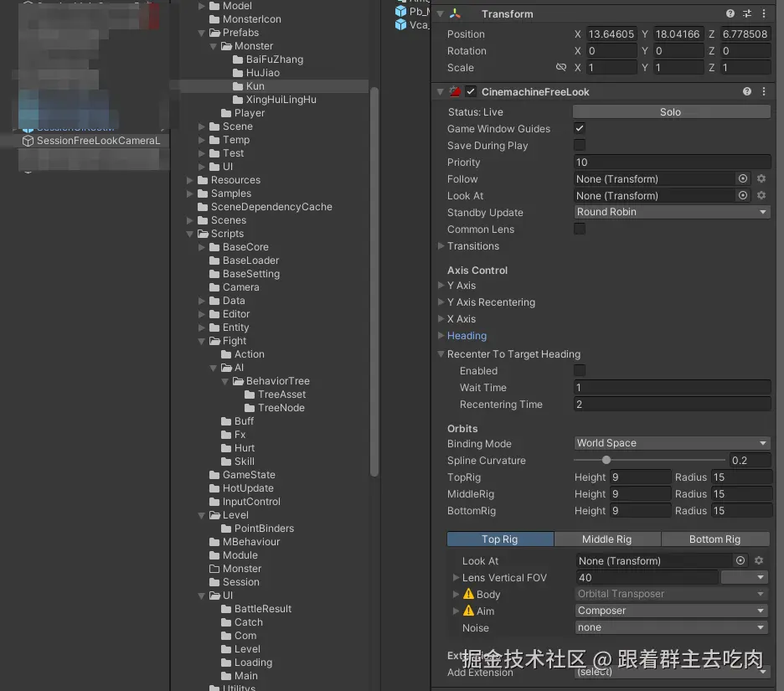Switch to Bottom Rig tab
This screenshot has width=784, height=691.
(x=715, y=539)
